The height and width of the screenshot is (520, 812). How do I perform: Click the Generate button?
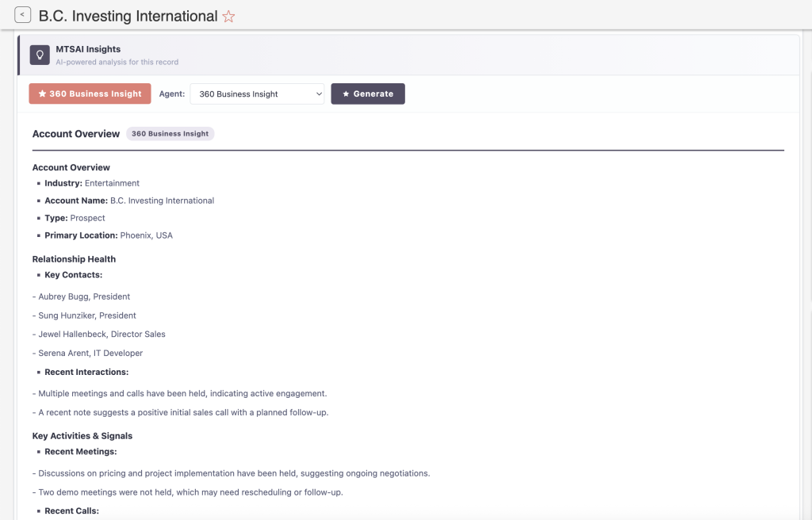point(367,94)
